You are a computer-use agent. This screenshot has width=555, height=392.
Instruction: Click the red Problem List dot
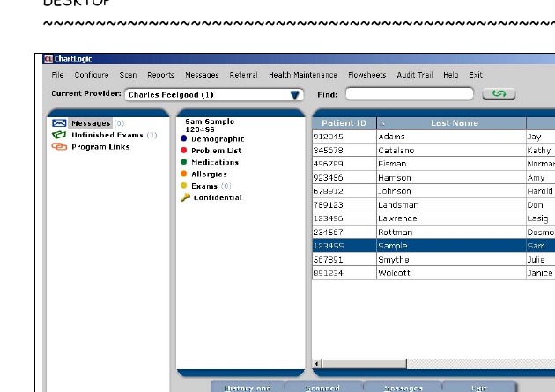click(x=184, y=150)
